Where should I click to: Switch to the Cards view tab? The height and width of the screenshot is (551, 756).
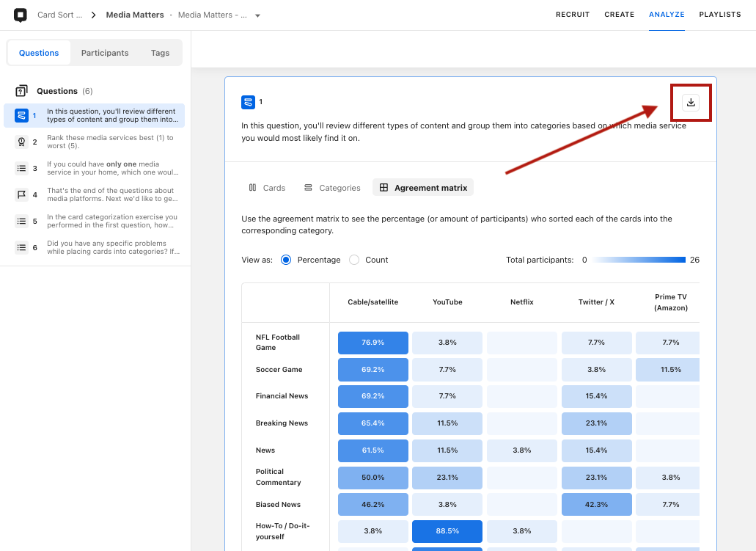point(267,188)
